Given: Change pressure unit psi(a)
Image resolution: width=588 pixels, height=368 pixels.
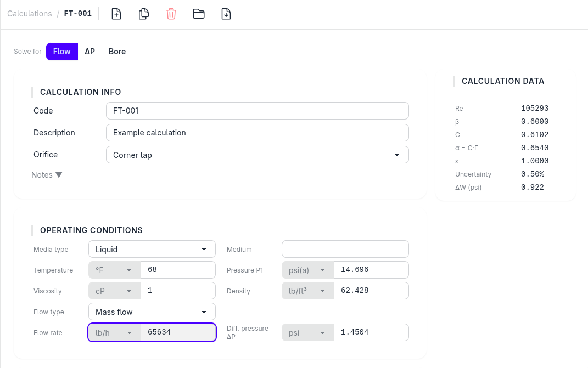Looking at the screenshot, I should 307,270.
